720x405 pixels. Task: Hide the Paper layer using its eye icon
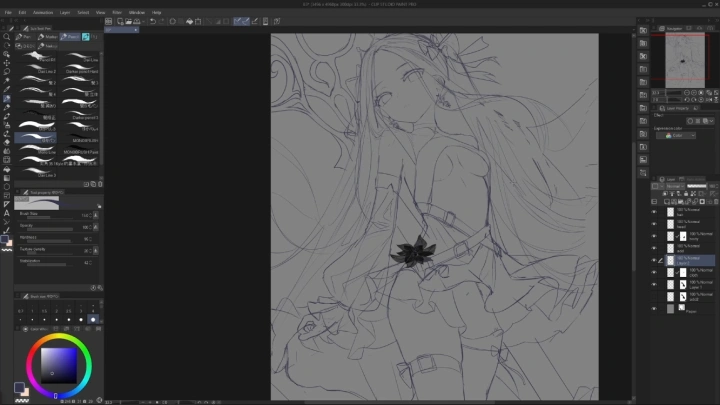click(654, 309)
